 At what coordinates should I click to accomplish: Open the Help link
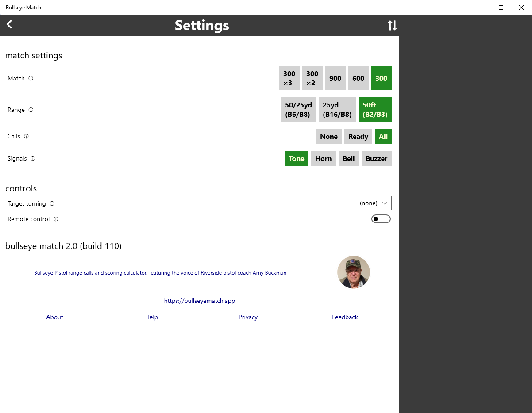pyautogui.click(x=151, y=317)
